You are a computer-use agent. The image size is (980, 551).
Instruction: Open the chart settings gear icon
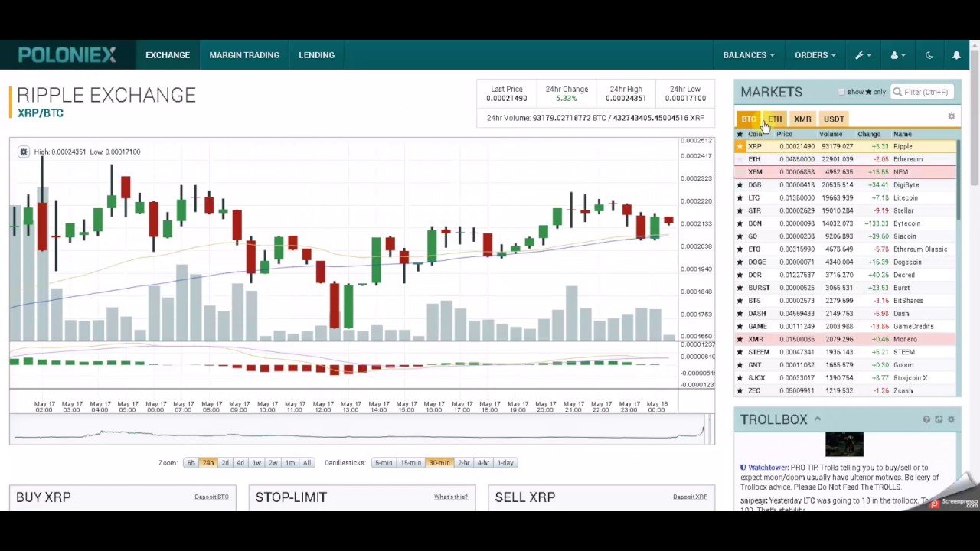point(24,152)
